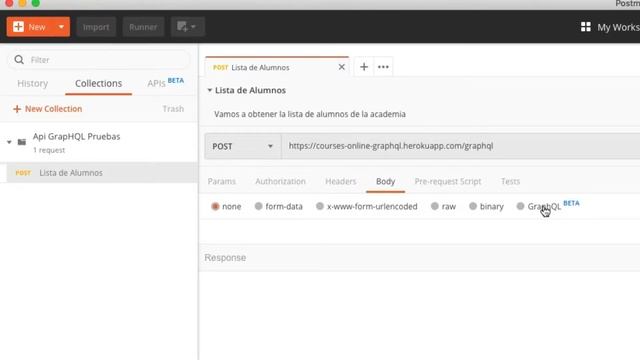Image resolution: width=640 pixels, height=360 pixels.
Task: Click the collection folder icon
Action: point(22,142)
